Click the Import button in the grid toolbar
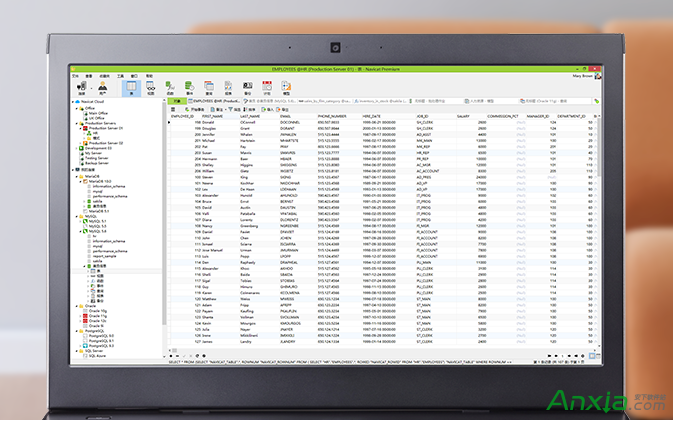 267,109
